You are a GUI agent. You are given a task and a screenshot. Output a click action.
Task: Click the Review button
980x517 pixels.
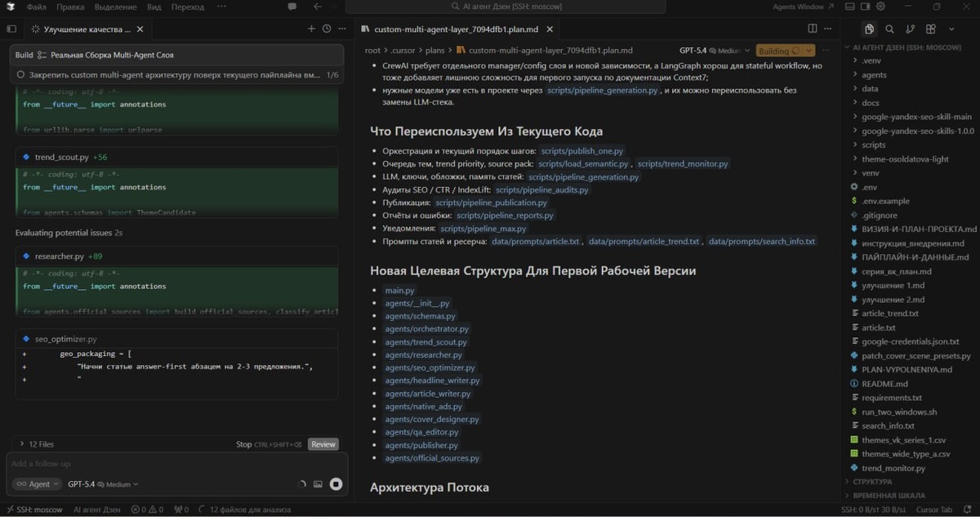(x=323, y=444)
